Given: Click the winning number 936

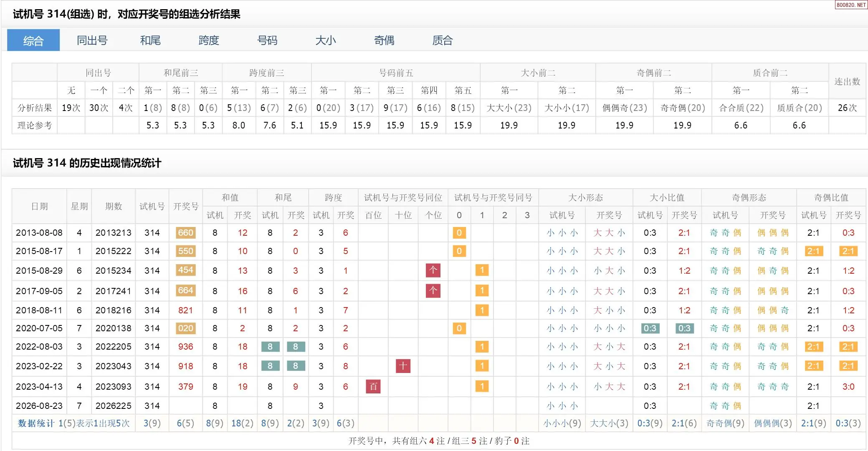Looking at the screenshot, I should tap(186, 347).
